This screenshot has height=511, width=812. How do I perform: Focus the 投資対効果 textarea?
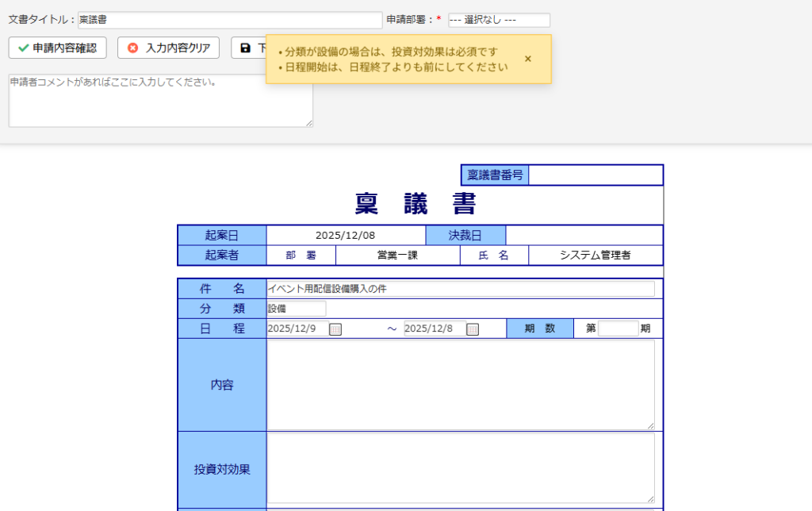click(460, 468)
